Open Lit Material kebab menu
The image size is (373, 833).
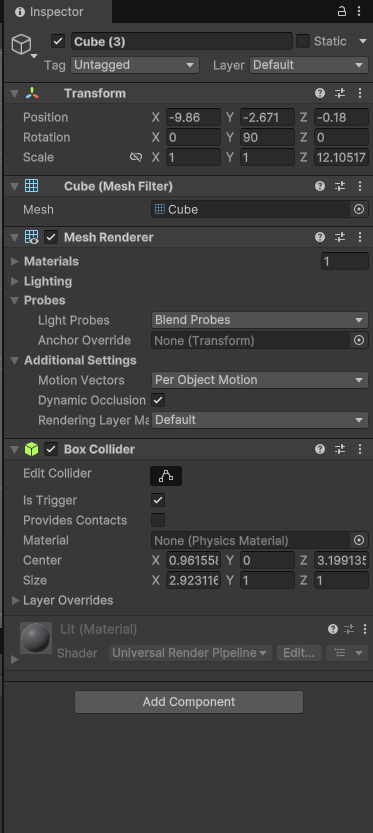364,630
